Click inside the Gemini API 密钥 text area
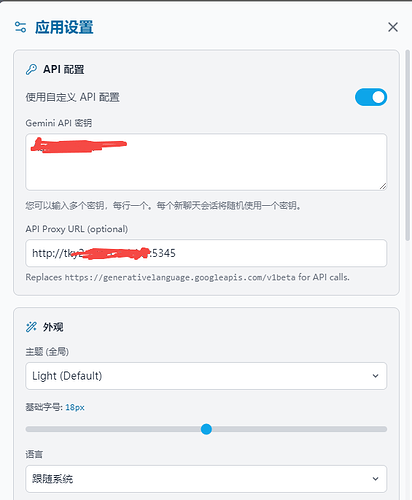 pos(206,162)
